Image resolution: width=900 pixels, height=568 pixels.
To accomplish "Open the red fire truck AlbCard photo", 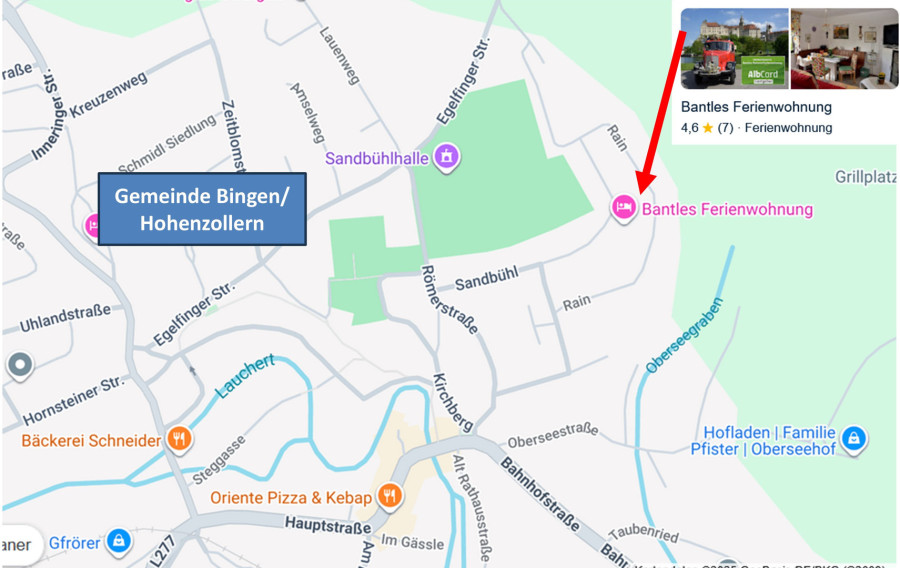I will (734, 49).
